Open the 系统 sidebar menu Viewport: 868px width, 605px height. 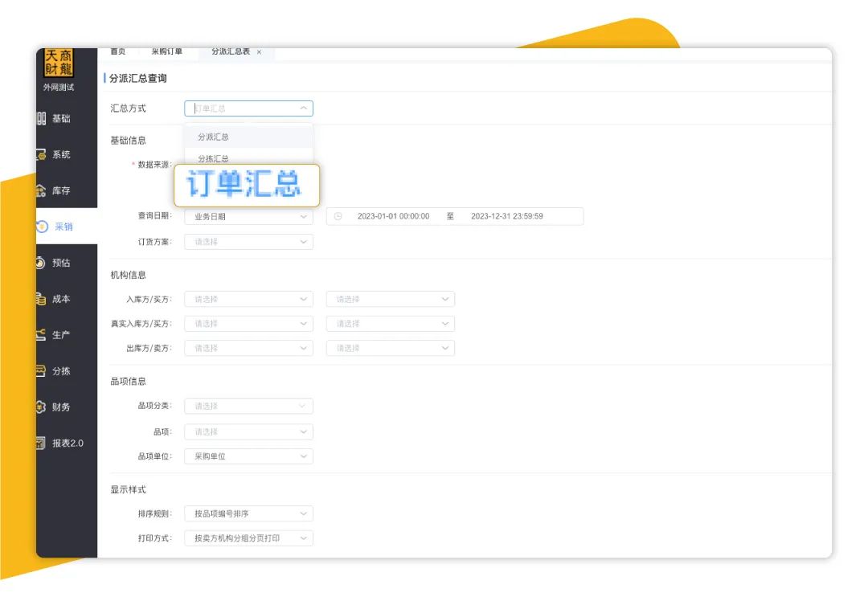(67, 154)
